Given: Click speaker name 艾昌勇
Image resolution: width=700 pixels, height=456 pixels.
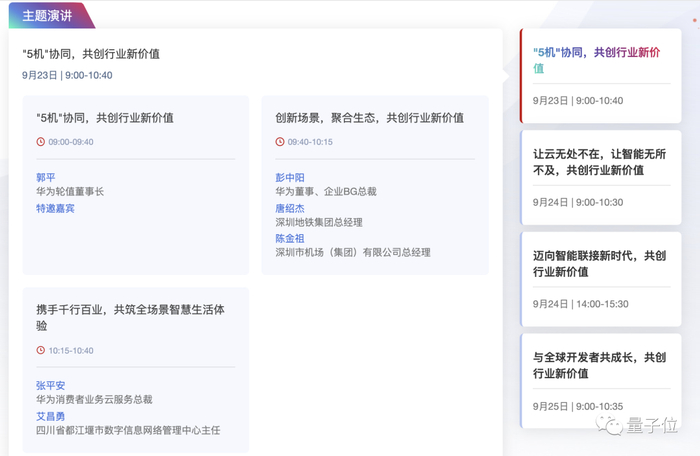Looking at the screenshot, I should point(50,416).
